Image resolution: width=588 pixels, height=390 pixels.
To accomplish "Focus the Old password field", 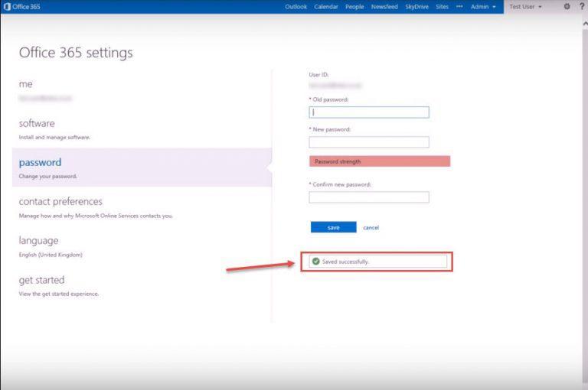I will 369,112.
